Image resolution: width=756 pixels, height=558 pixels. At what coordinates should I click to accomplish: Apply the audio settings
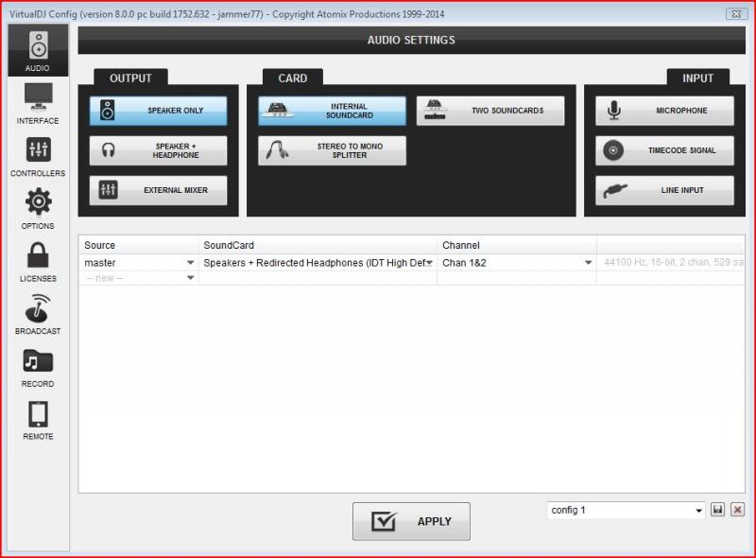411,521
